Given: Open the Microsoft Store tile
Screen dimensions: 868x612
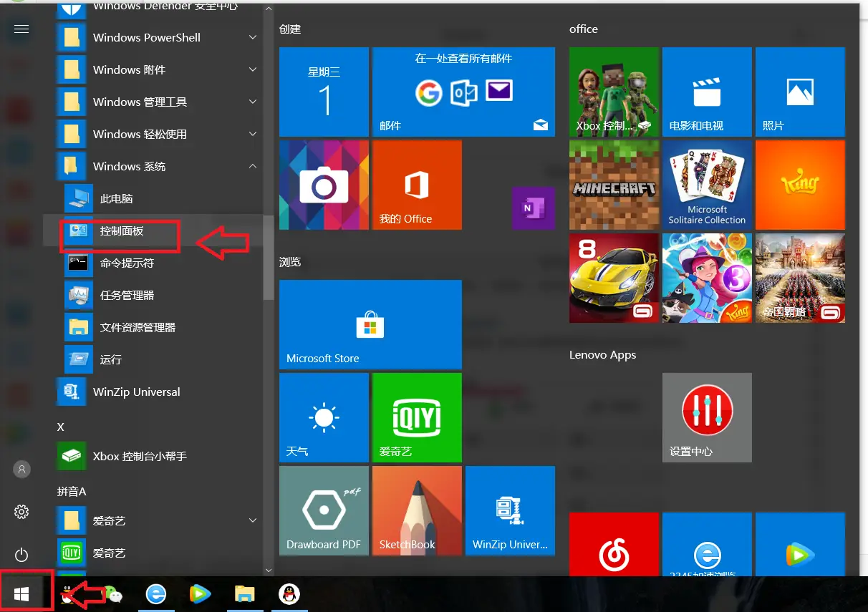Looking at the screenshot, I should click(370, 324).
